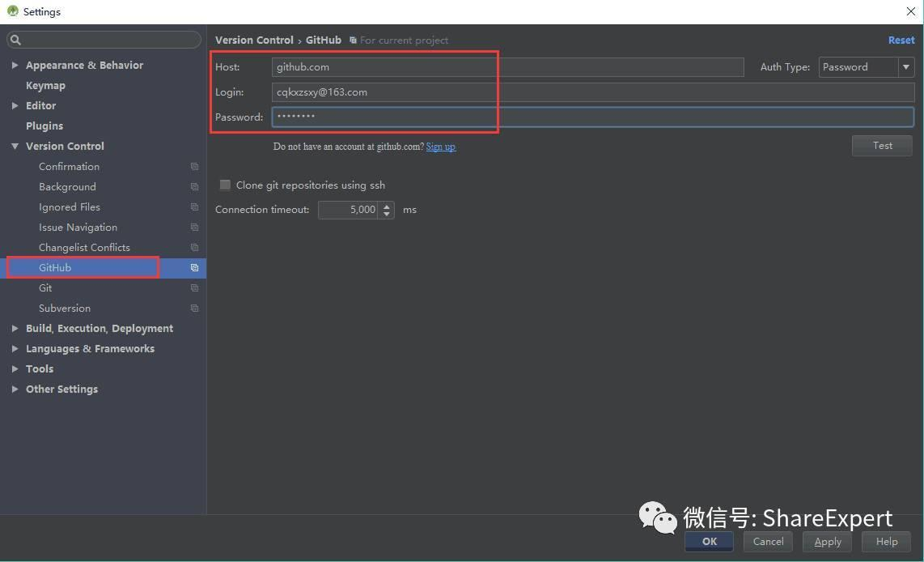Click the OK button

[709, 542]
